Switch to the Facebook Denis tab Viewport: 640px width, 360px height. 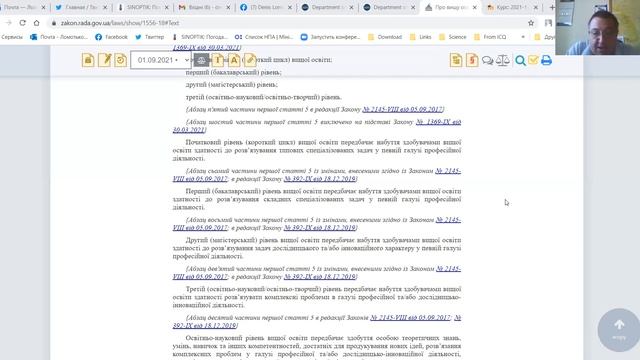pos(266,7)
